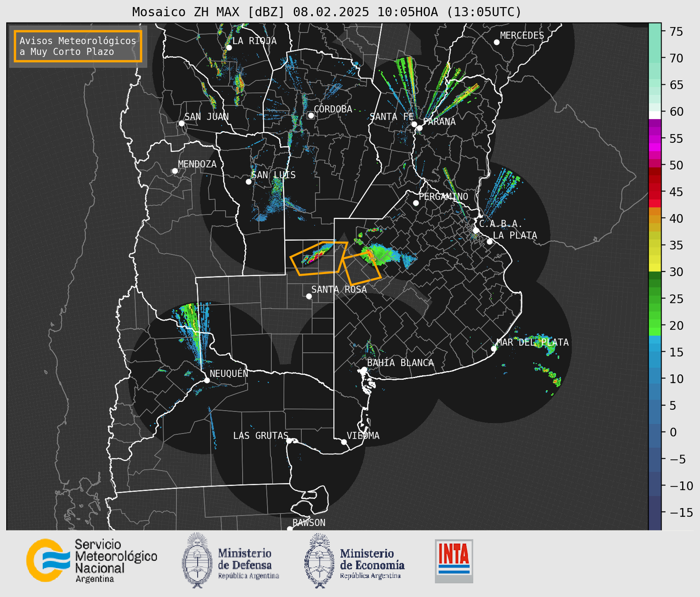Select the PERGAMINO city label

444,196
